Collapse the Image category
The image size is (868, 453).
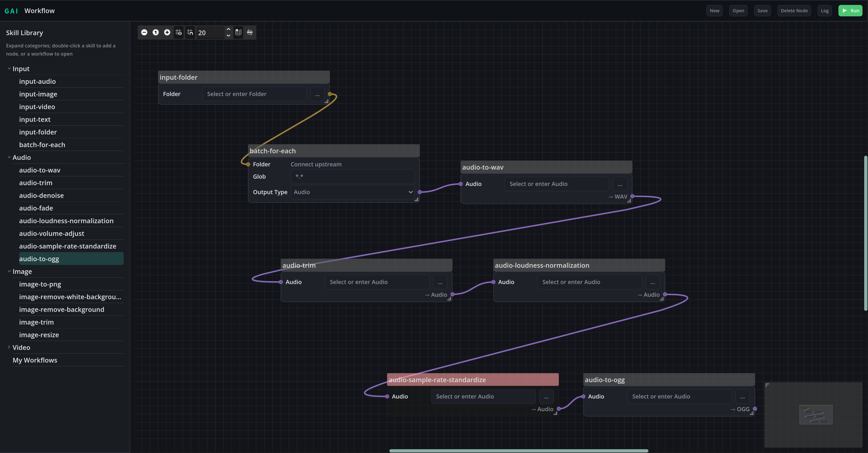click(9, 271)
